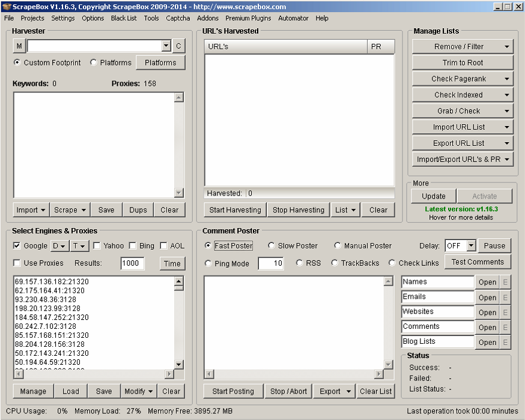Enable the Bing engine checkbox

tap(133, 246)
